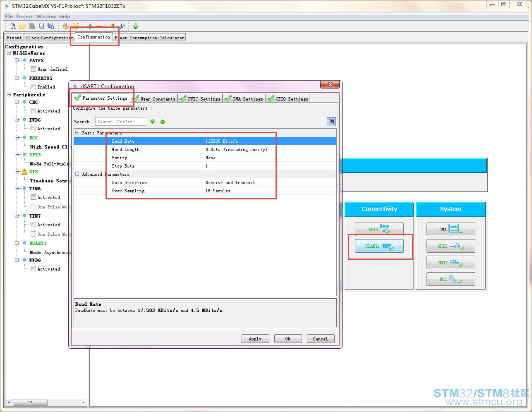Open the Window menu
The width and height of the screenshot is (532, 412).
coord(46,17)
